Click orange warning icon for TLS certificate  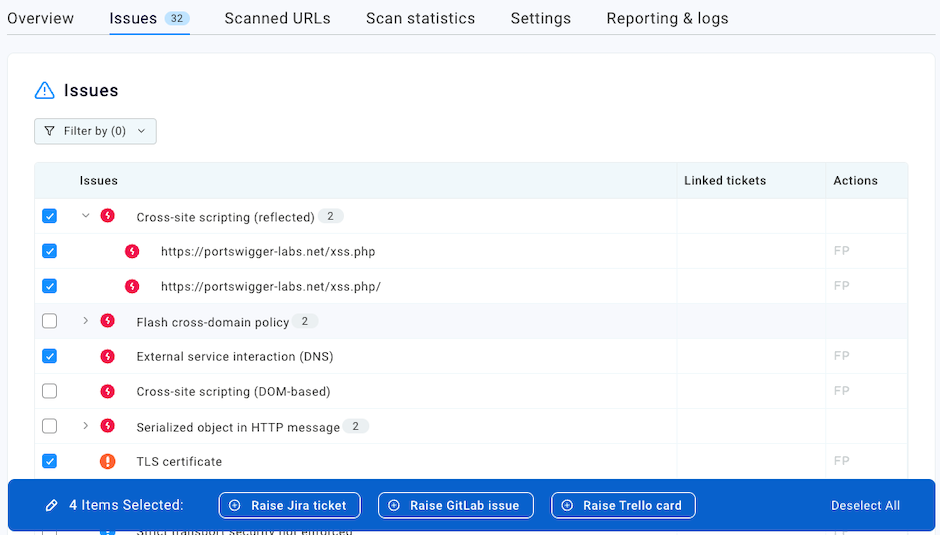[x=107, y=461]
